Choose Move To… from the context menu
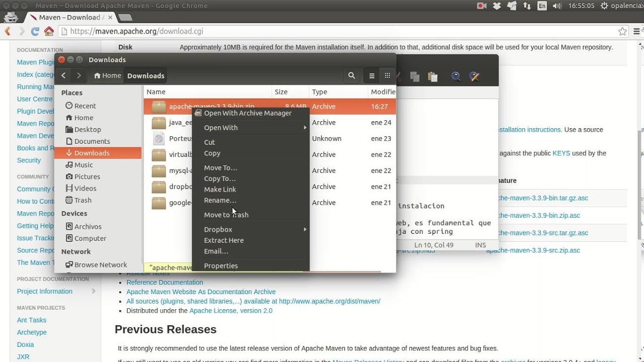The width and height of the screenshot is (644, 362). [x=251, y=167]
